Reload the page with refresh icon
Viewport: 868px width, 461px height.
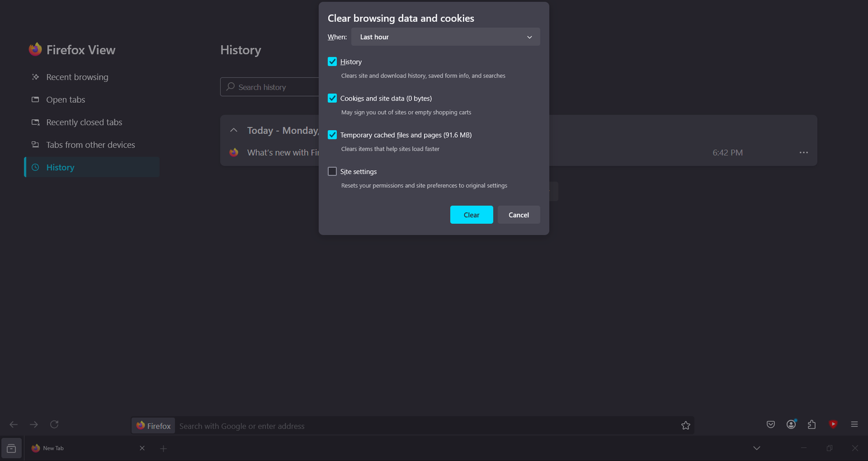point(54,425)
